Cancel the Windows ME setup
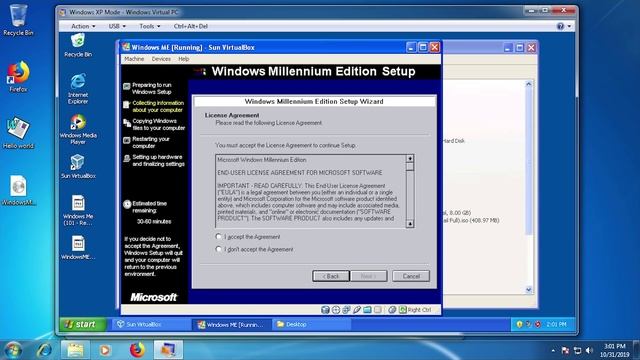Screen dimensions: 640x360 pos(411,276)
